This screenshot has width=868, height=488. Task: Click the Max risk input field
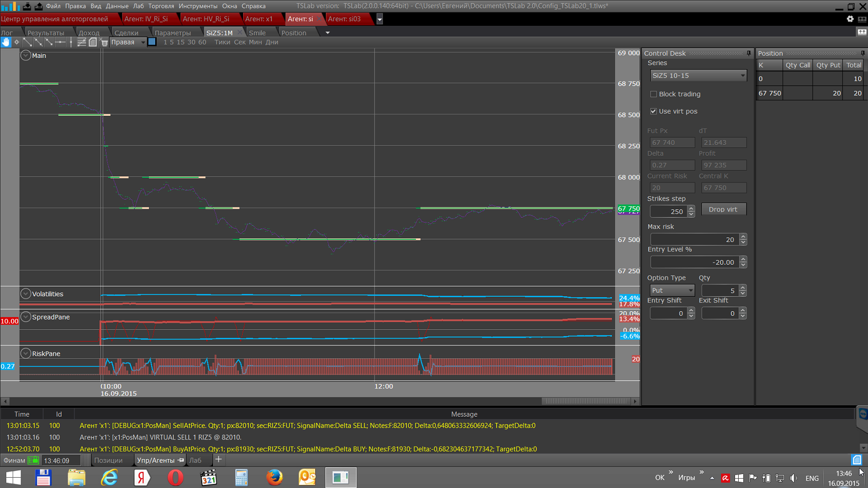pyautogui.click(x=693, y=239)
